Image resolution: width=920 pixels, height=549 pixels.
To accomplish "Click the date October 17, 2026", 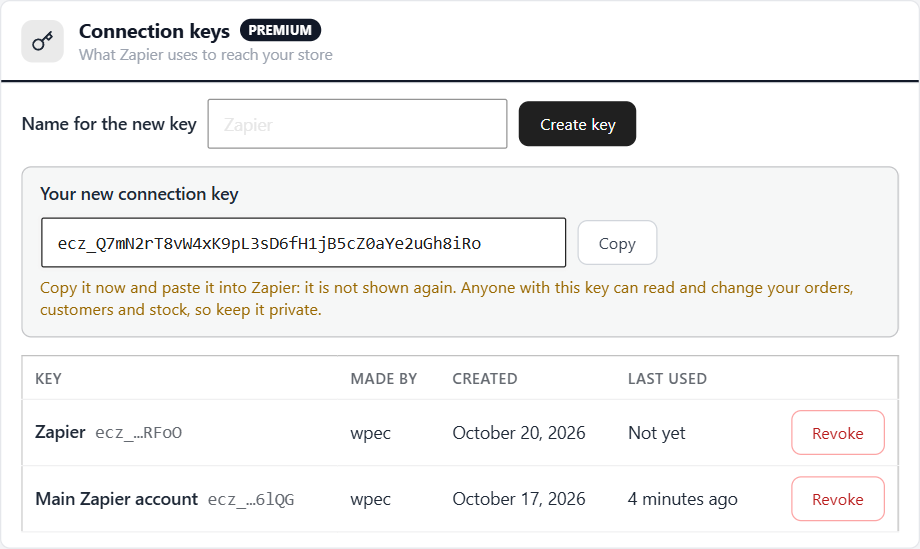I will coord(519,499).
